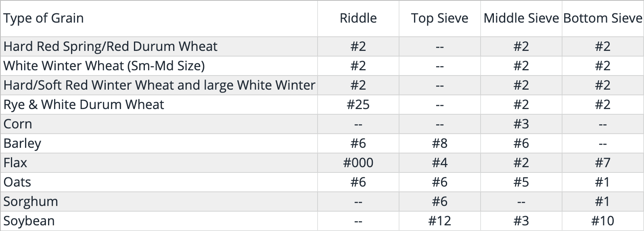Click Soybean's #10 Bottom Sieve value
This screenshot has width=644, height=231.
tap(602, 221)
